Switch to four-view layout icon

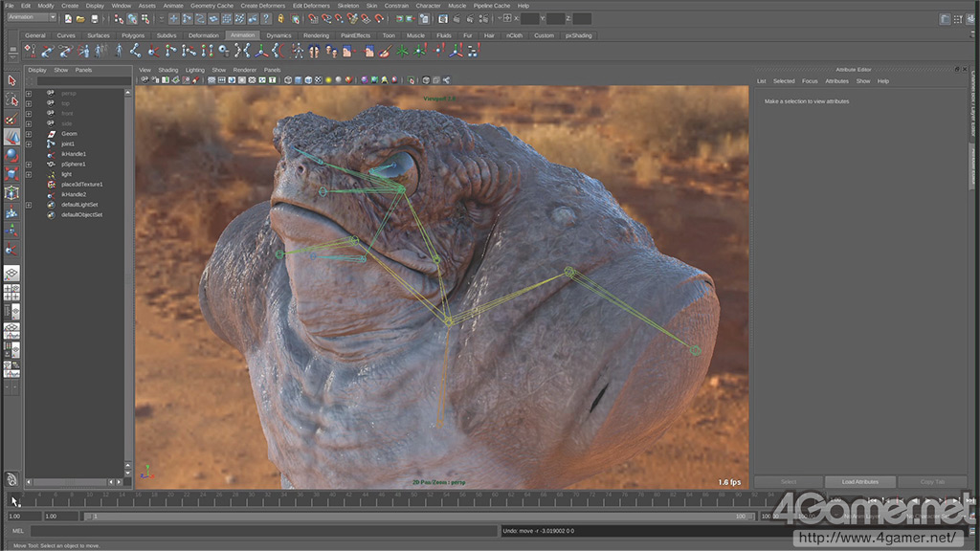[x=11, y=293]
